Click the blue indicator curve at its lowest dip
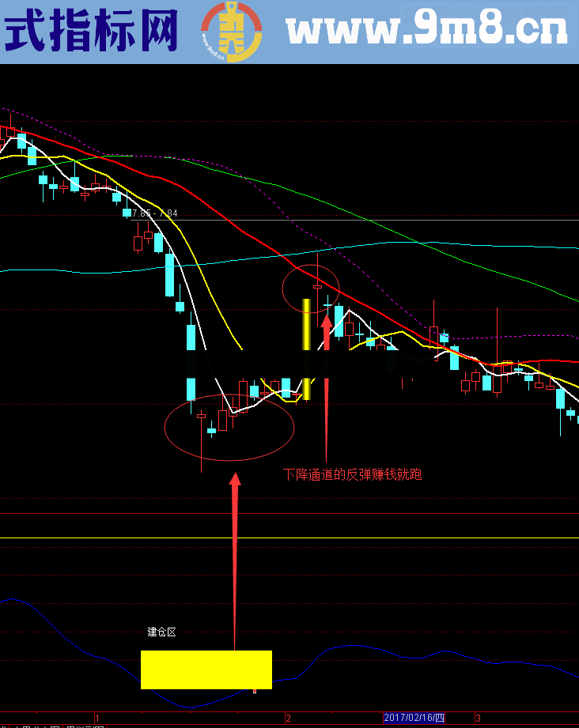The height and width of the screenshot is (728, 579). 188,707
